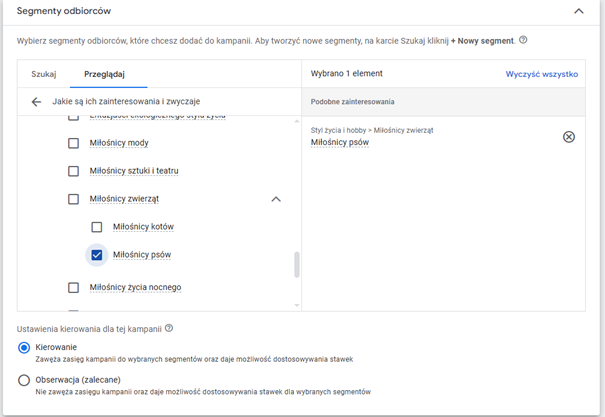Open help icon for Ustawienia kierowania
Viewport: 605px width, 417px height.
pos(169,328)
